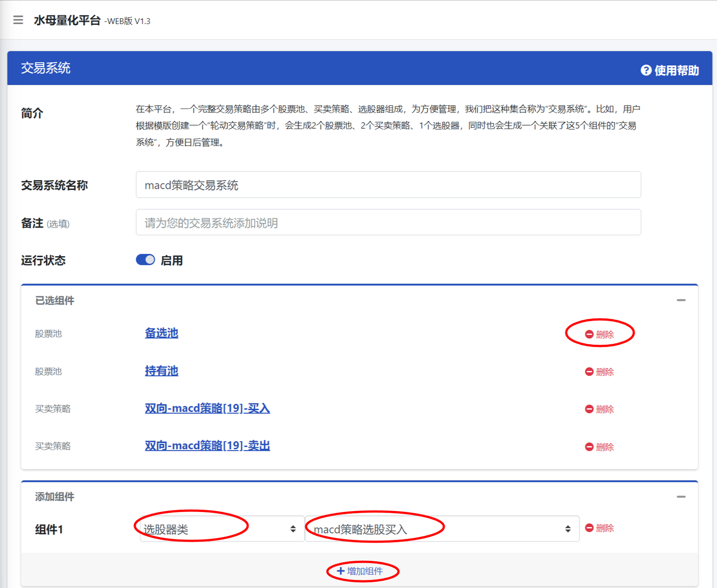Open the hamburger sidebar menu

[x=18, y=20]
